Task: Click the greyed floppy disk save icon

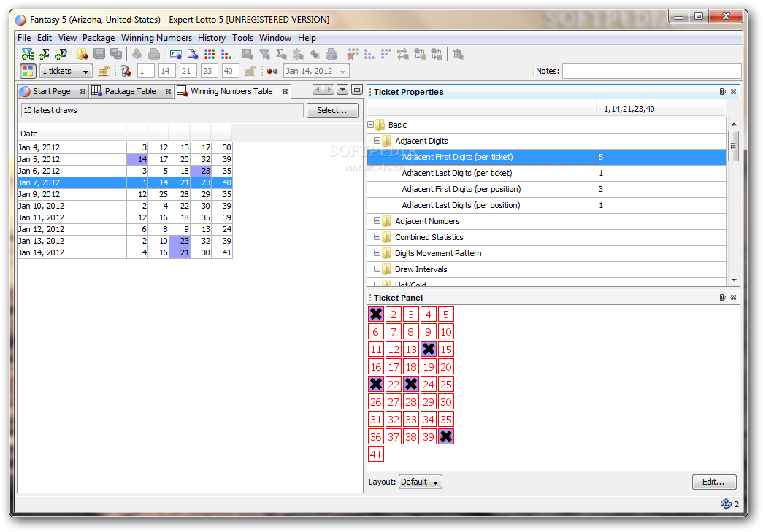Action: coord(99,54)
